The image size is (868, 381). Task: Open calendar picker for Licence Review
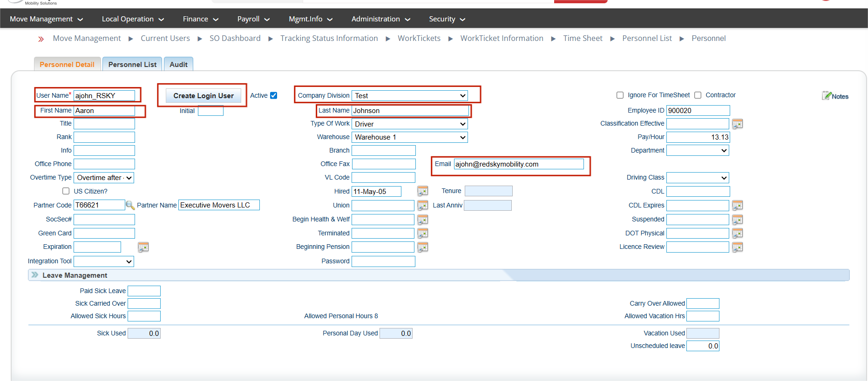click(x=737, y=247)
